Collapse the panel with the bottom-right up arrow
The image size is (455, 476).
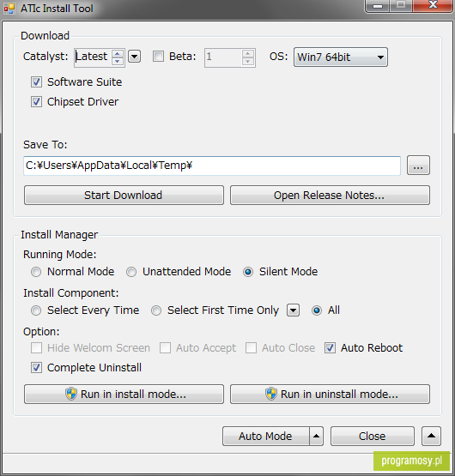(431, 437)
